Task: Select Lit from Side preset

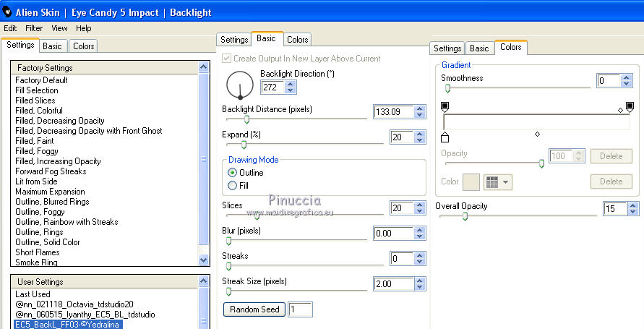Action: (x=36, y=181)
